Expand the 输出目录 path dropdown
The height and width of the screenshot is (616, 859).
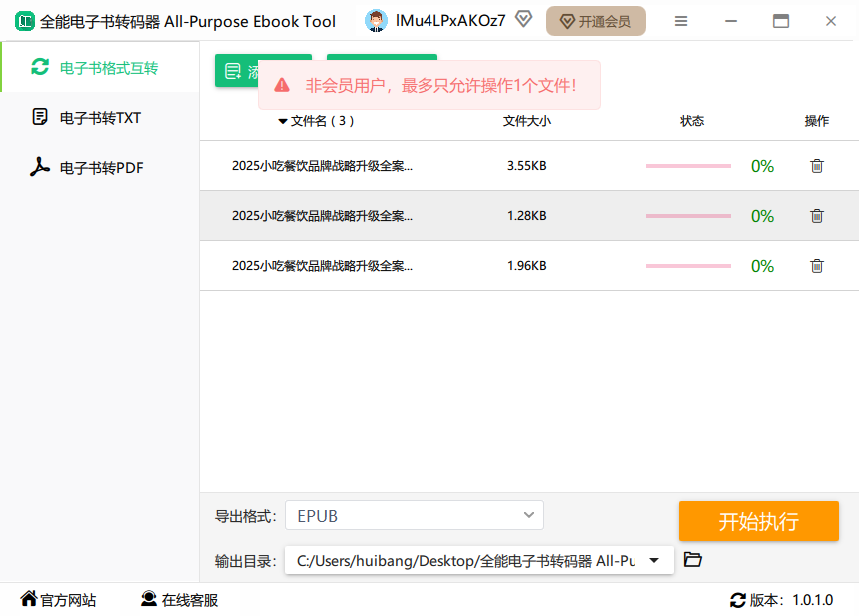coord(654,561)
